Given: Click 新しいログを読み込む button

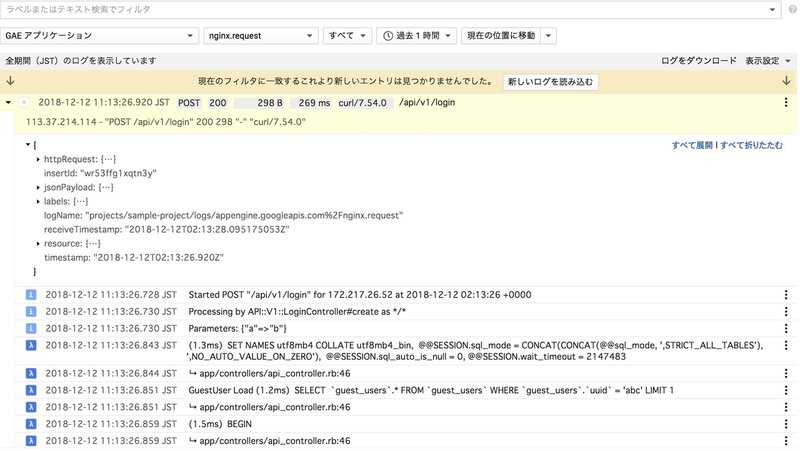Looking at the screenshot, I should [x=551, y=82].
